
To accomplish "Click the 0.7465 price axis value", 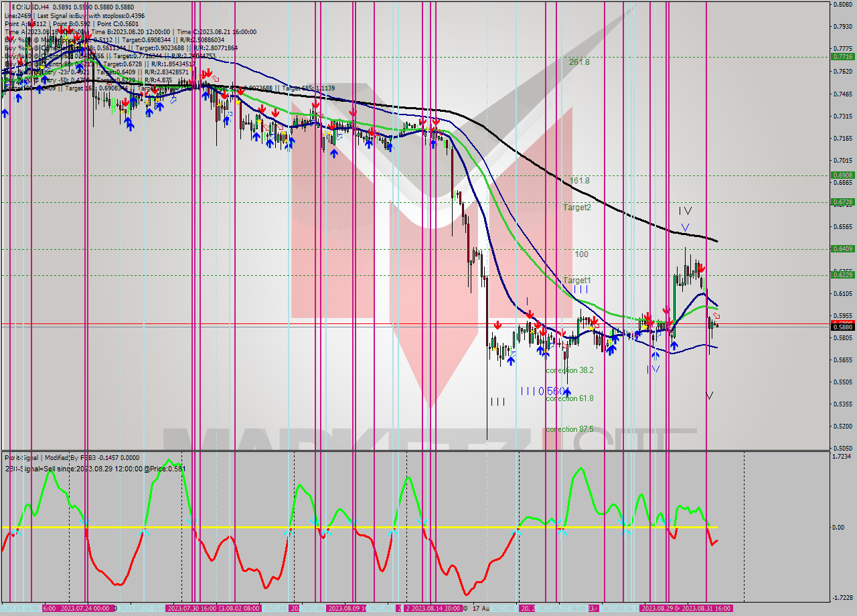I will 842,94.
